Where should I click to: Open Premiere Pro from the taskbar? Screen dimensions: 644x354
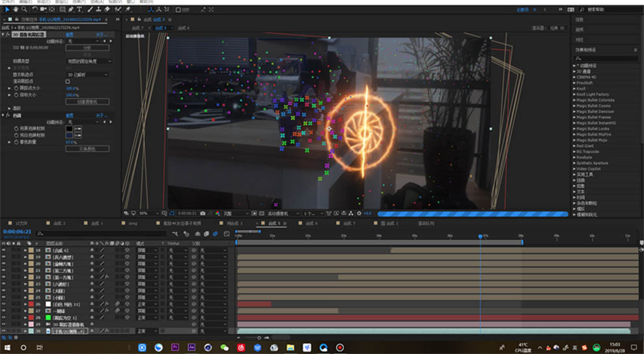click(x=175, y=347)
